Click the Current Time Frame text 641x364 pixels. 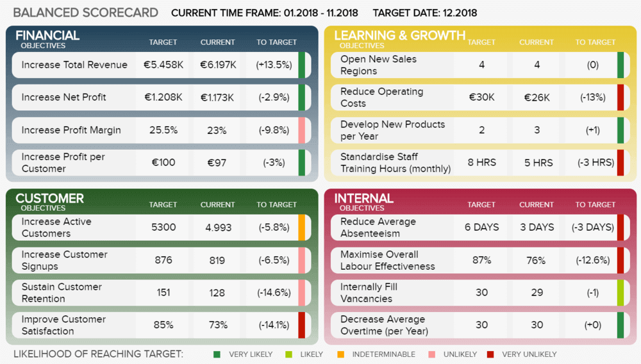coord(265,13)
